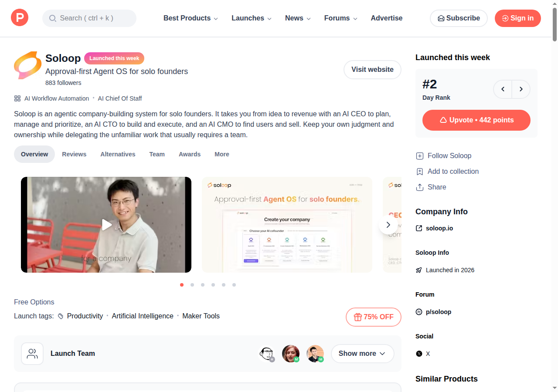Click the Follow Soloop label
This screenshot has width=558, height=392.
pyautogui.click(x=449, y=156)
